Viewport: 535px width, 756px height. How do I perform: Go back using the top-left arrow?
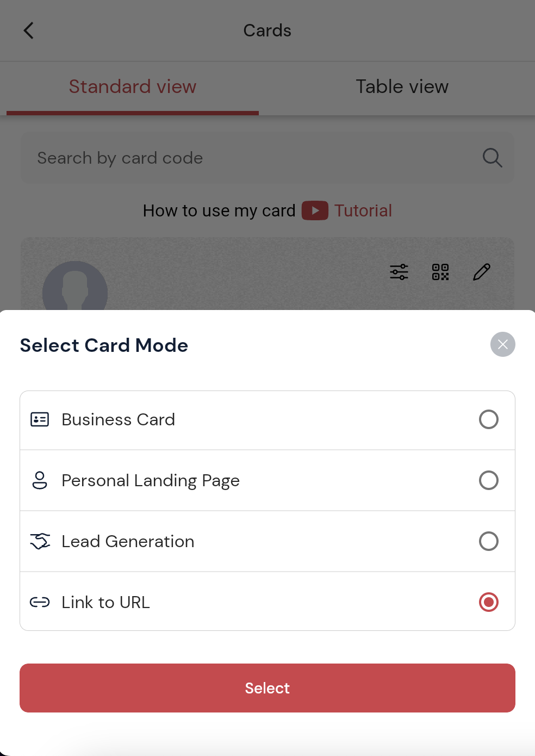tap(29, 30)
